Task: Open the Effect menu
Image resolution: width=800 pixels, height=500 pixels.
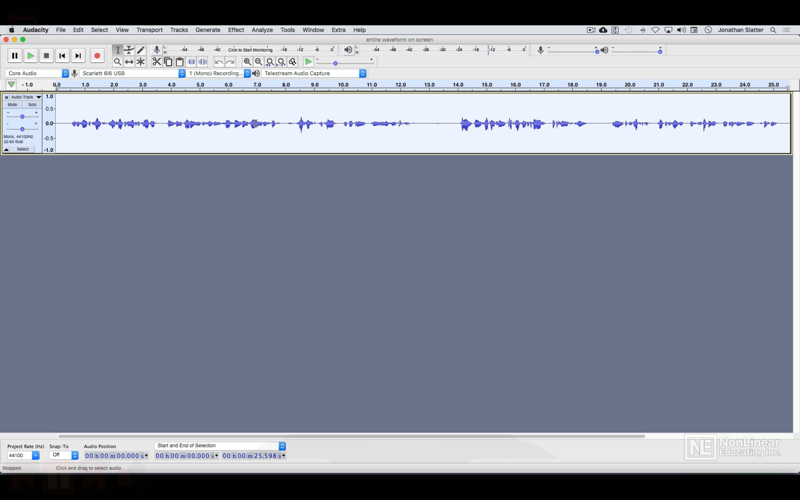Action: pos(236,30)
